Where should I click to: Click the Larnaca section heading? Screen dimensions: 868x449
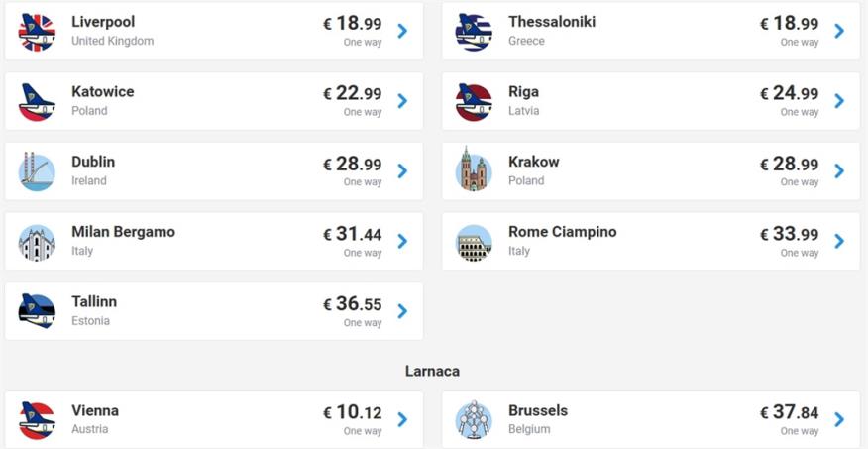(x=432, y=371)
